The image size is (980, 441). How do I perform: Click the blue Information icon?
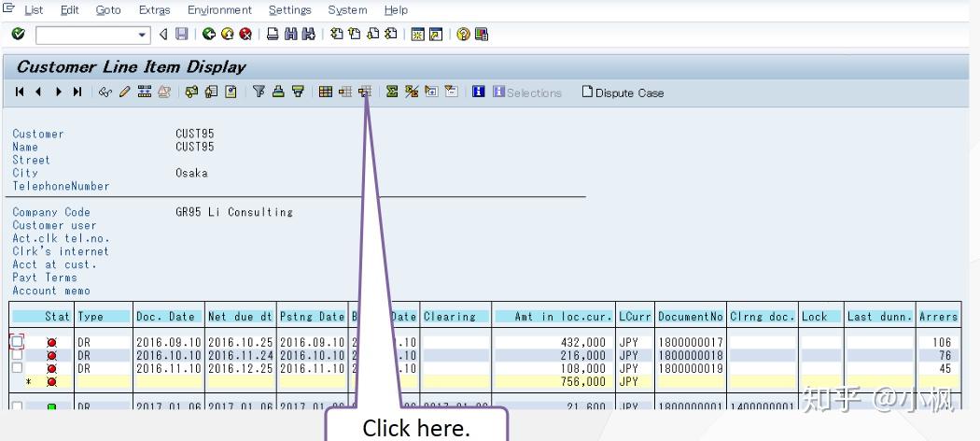point(479,92)
